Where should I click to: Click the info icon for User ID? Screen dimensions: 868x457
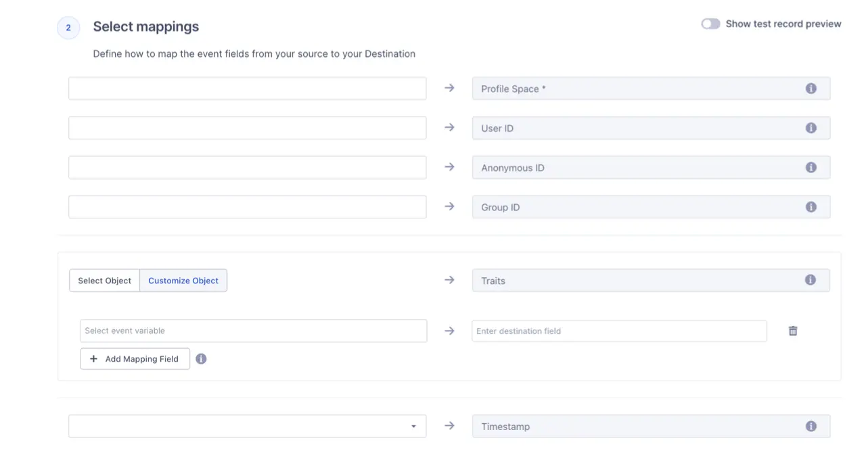coord(810,128)
